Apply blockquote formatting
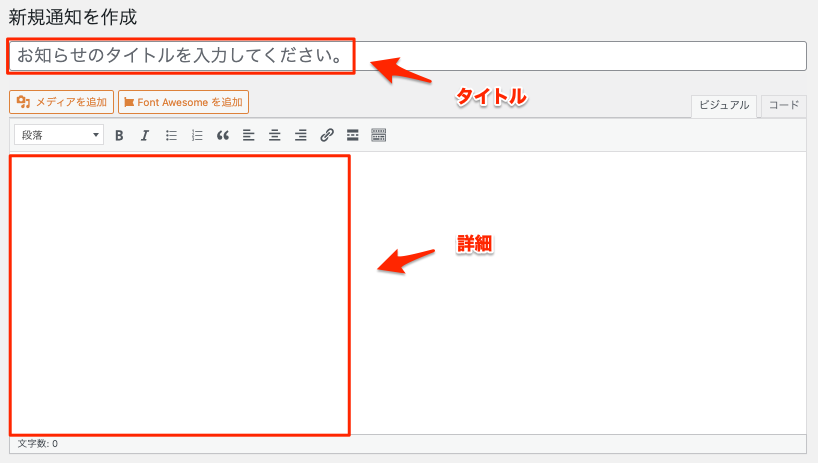The image size is (818, 463). (223, 135)
